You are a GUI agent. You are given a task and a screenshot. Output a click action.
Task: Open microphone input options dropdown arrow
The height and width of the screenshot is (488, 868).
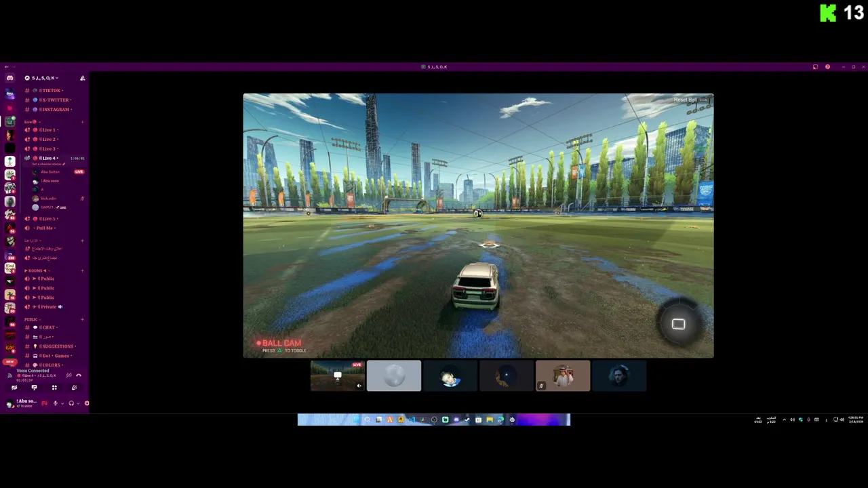coord(62,403)
